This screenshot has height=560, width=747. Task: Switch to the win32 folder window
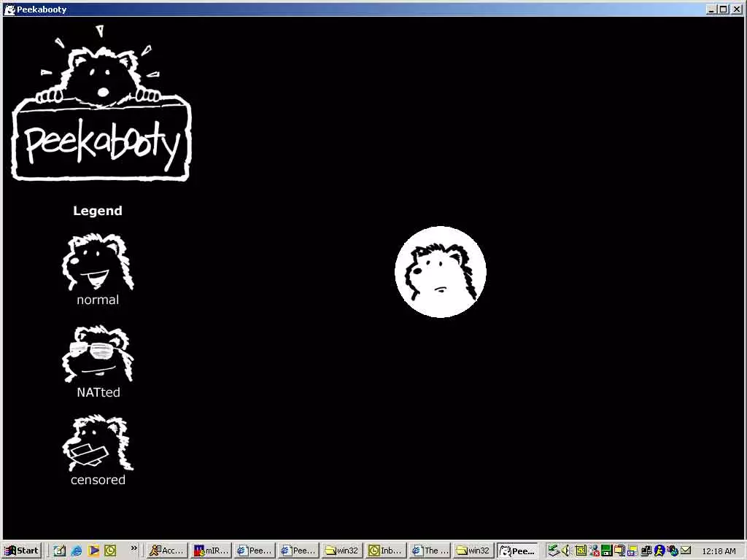(x=341, y=550)
